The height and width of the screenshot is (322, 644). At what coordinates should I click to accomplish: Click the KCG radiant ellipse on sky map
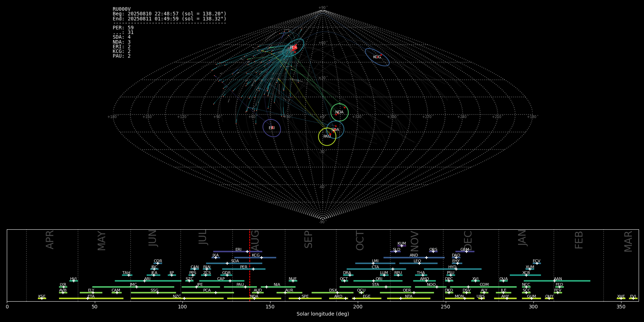tap(377, 57)
